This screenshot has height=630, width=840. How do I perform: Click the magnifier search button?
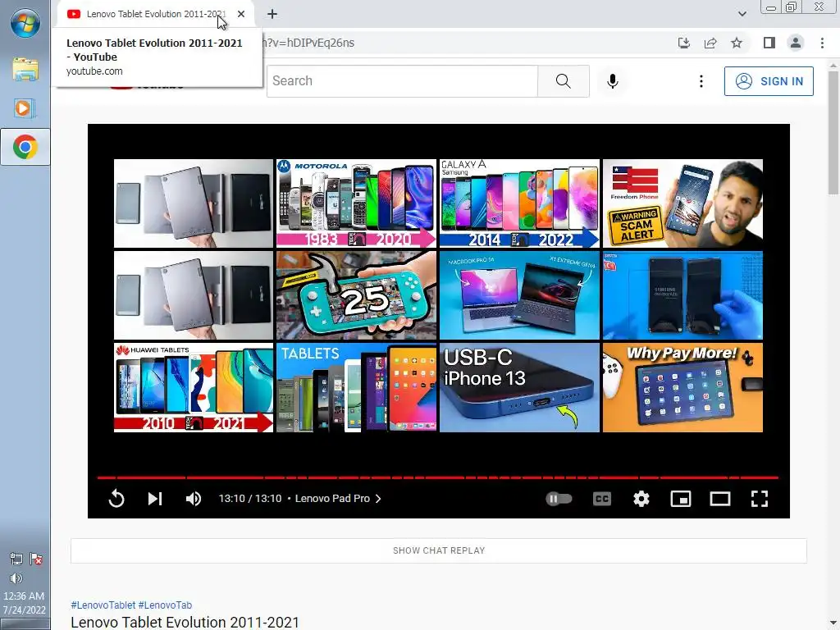coord(563,81)
